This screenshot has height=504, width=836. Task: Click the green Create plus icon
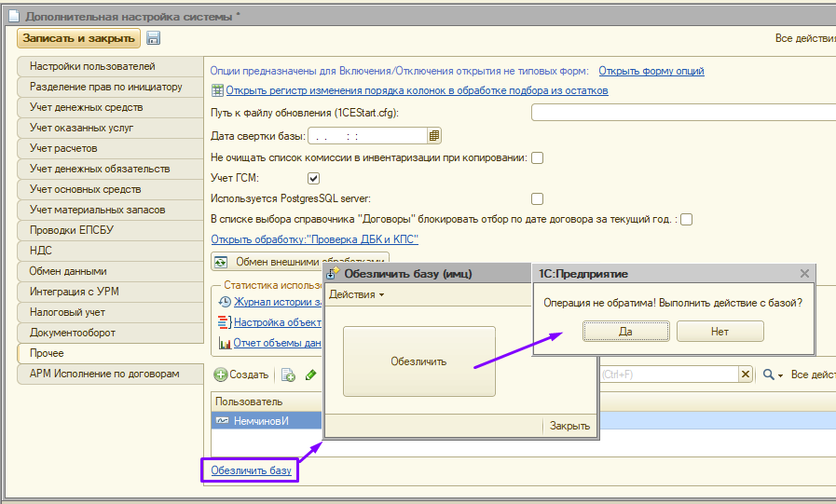point(221,375)
